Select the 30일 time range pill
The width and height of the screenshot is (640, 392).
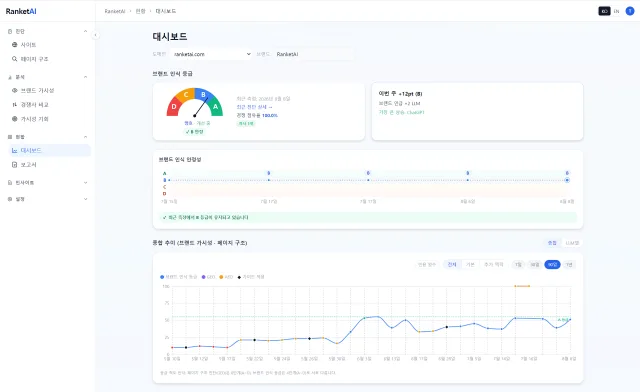[x=534, y=265]
